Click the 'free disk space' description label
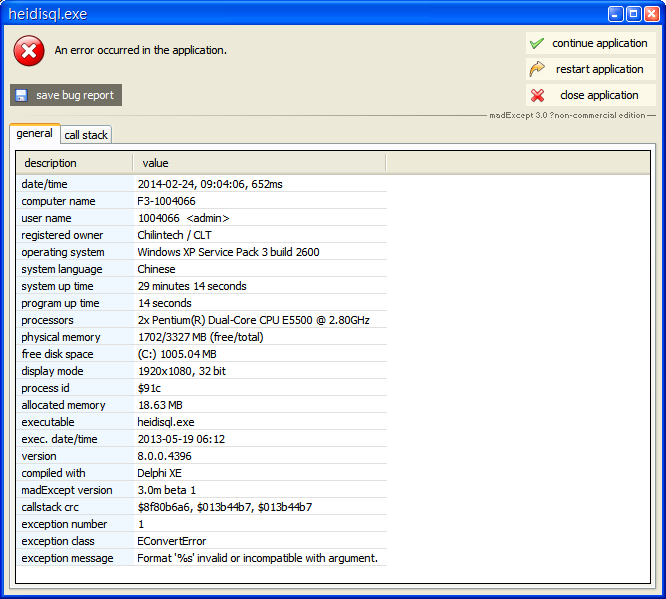The image size is (666, 599). point(57,354)
